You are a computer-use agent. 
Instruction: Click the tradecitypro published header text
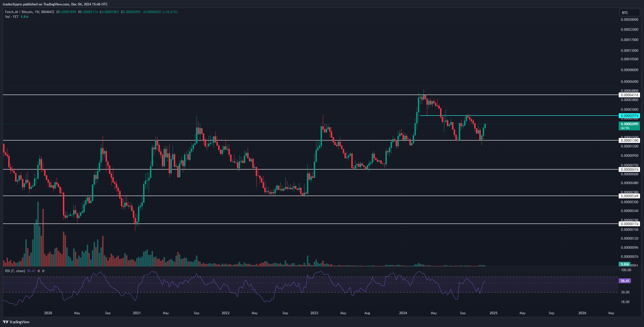pyautogui.click(x=55, y=4)
